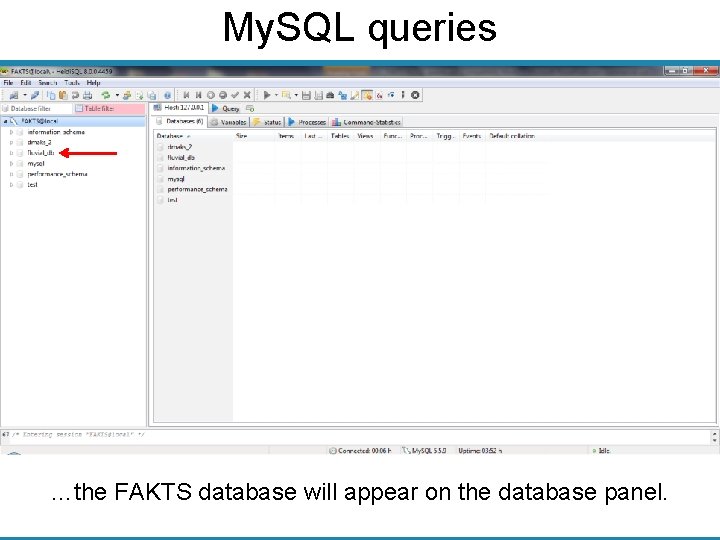Screen dimensions: 720x540
Task: Open a new query tab icon
Action: pyautogui.click(x=250, y=109)
